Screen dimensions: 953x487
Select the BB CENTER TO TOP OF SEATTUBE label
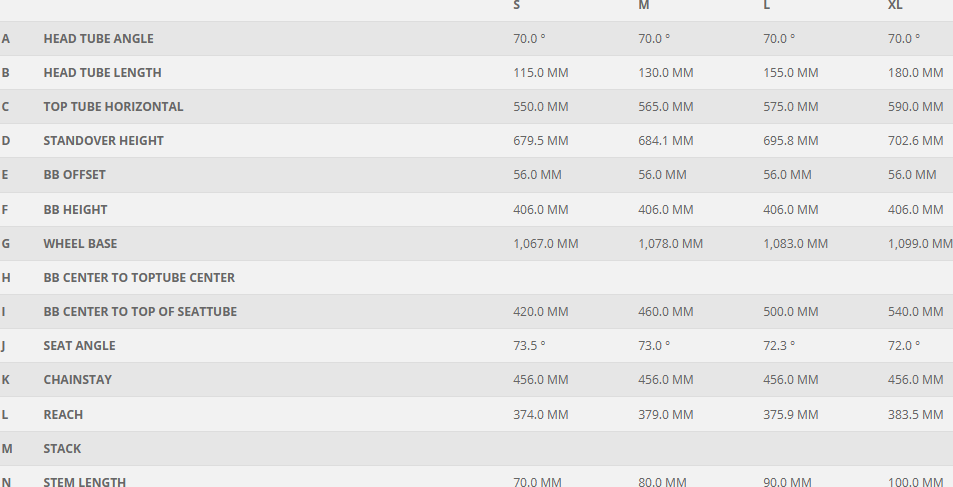(x=140, y=312)
